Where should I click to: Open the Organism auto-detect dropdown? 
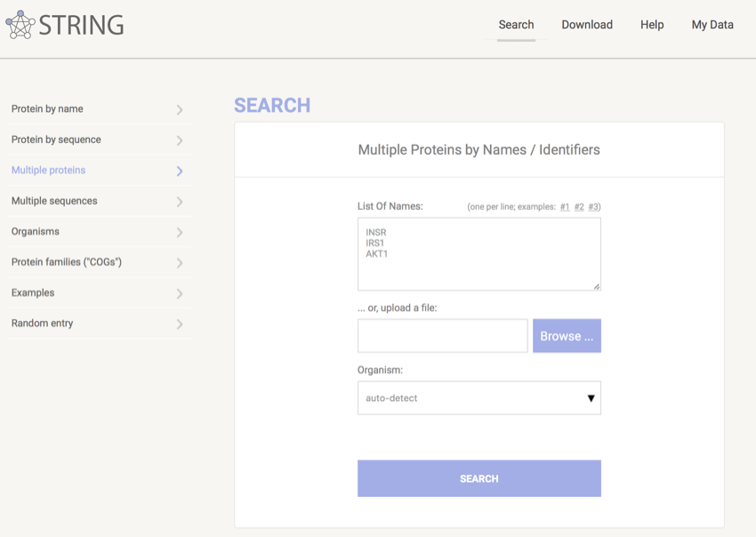point(479,398)
